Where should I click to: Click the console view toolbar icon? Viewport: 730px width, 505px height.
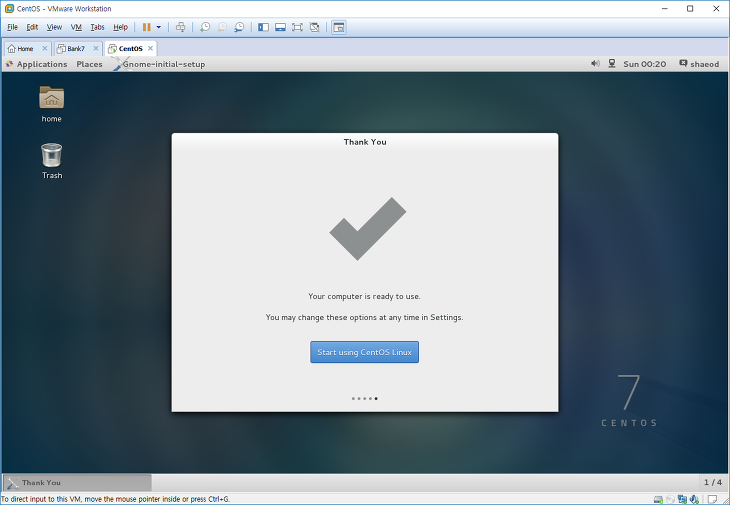tap(339, 27)
